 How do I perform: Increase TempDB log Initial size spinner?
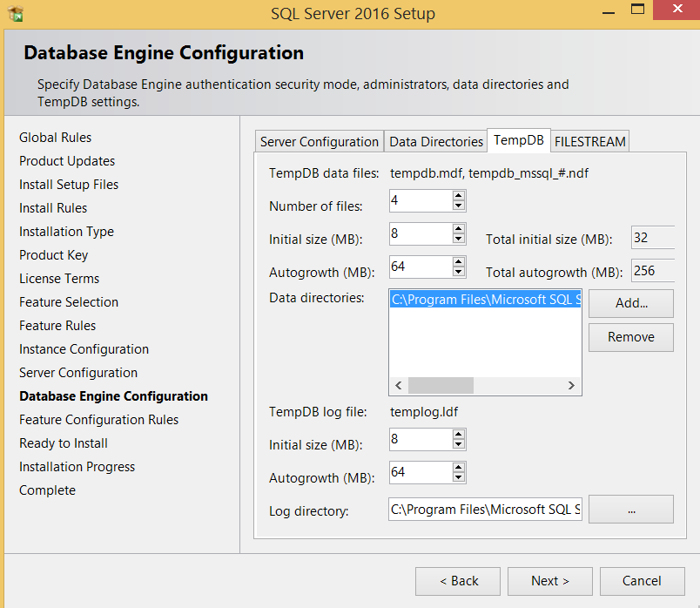point(459,434)
